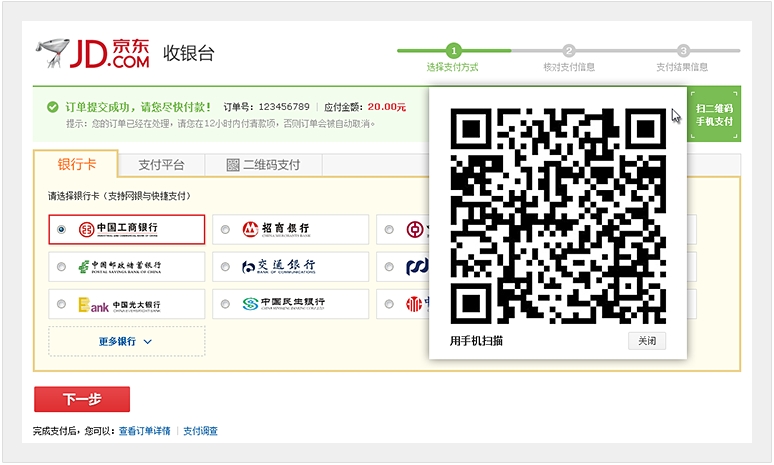Click the Bank of Communications logo icon
Viewport: 774px width, 465px height.
(248, 267)
